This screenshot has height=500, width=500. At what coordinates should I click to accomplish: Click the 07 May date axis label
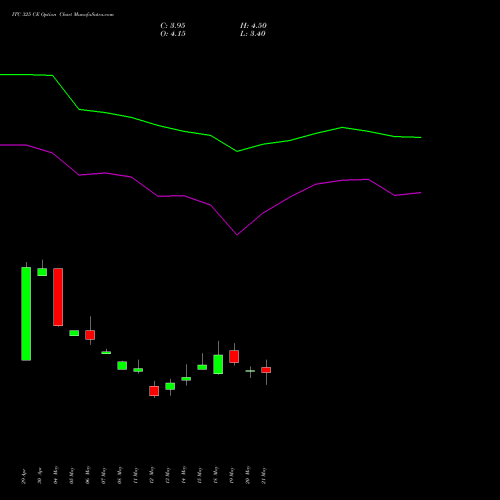coord(104,476)
